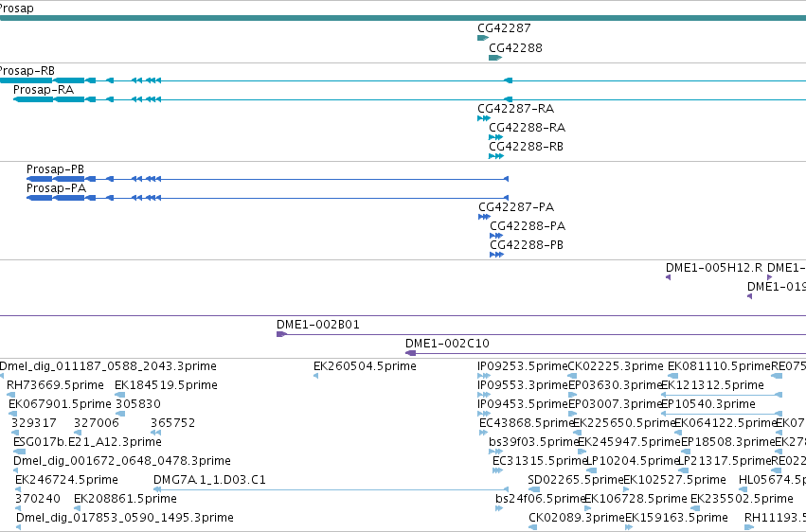Image resolution: width=806 pixels, height=532 pixels.
Task: Select the Dmel_dig_011187_0588_2043.3prime label
Action: click(x=108, y=366)
